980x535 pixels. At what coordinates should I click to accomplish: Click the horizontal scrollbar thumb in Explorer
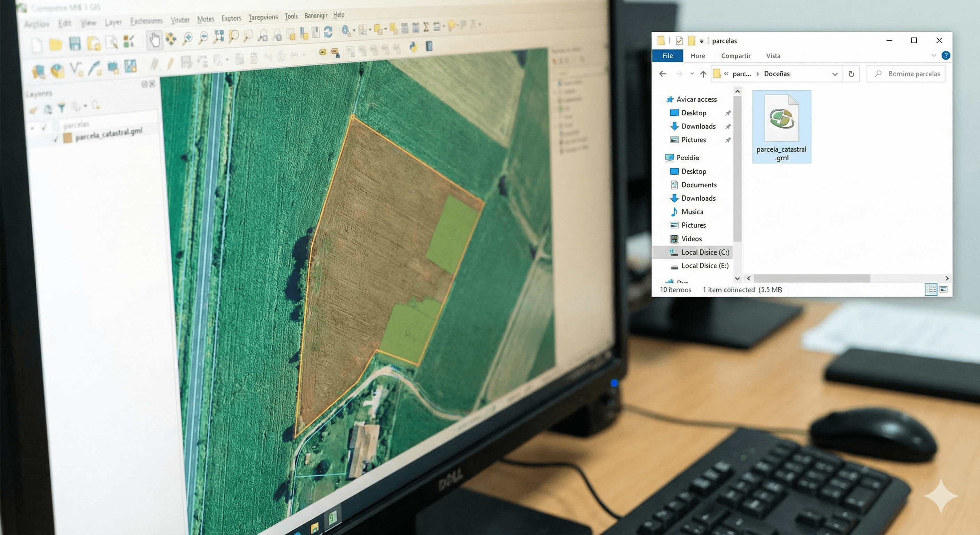(812, 278)
